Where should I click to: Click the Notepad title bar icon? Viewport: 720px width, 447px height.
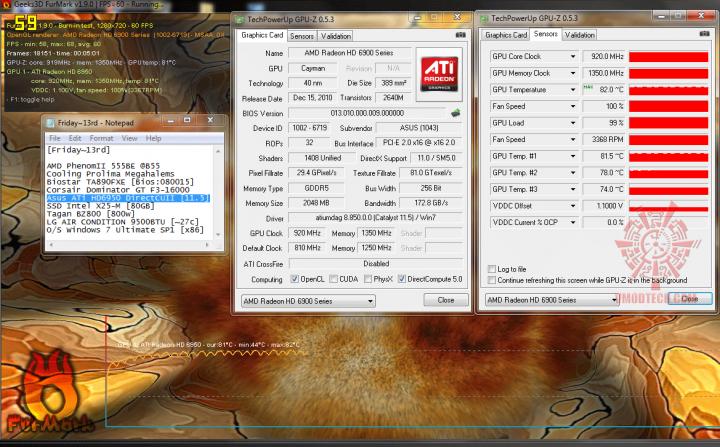coord(50,123)
